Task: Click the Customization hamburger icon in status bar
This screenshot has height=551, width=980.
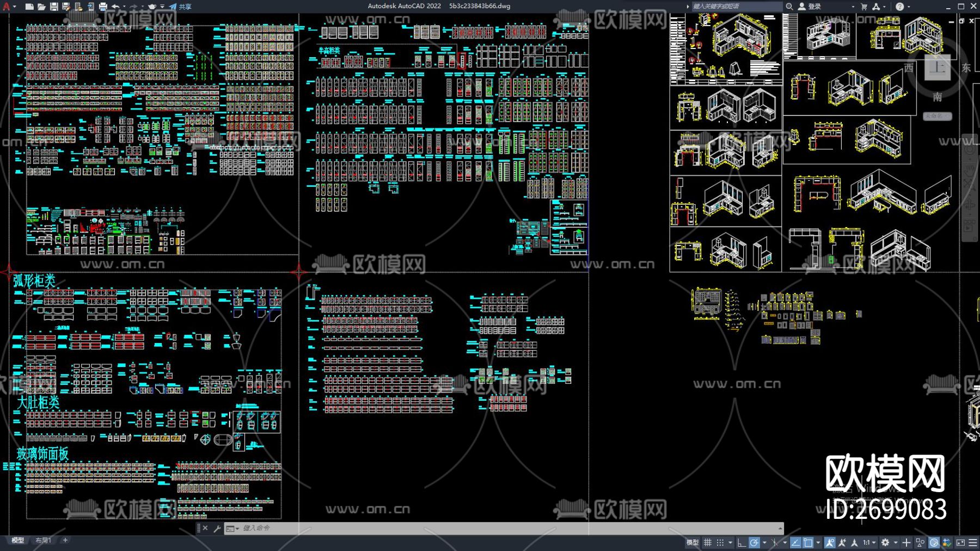Action: (973, 542)
